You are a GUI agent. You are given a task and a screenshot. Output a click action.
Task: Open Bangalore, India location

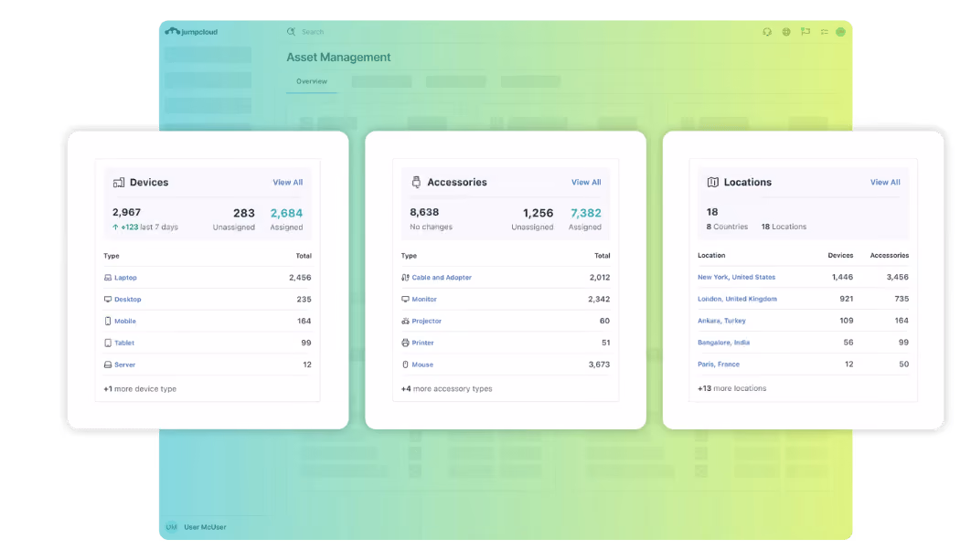[724, 343]
